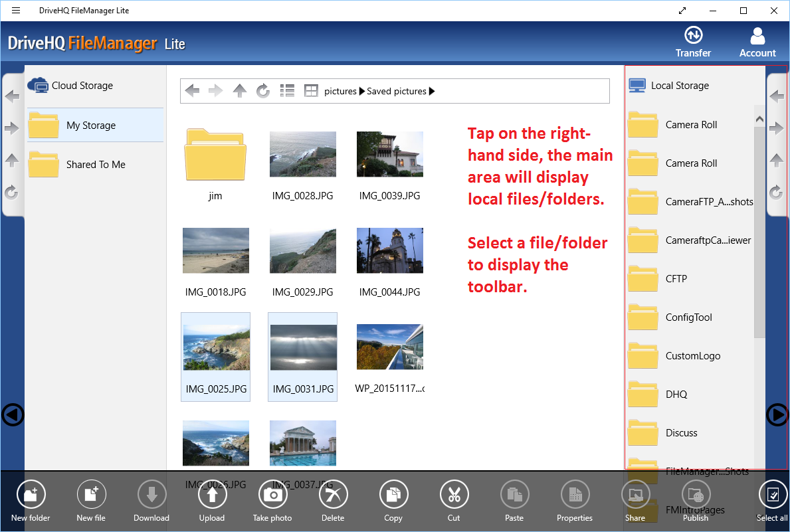Open the Account panel
The image size is (790, 532).
757,41
